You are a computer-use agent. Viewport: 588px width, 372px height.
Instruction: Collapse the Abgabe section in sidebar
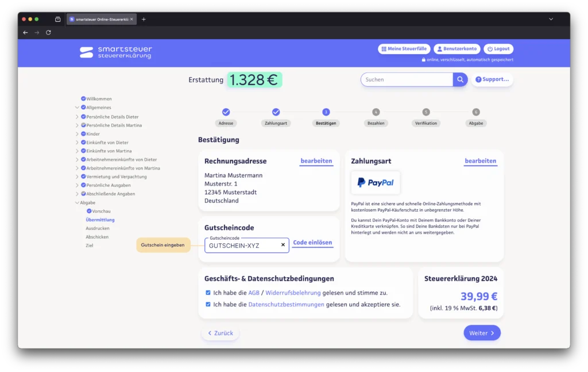pyautogui.click(x=77, y=202)
